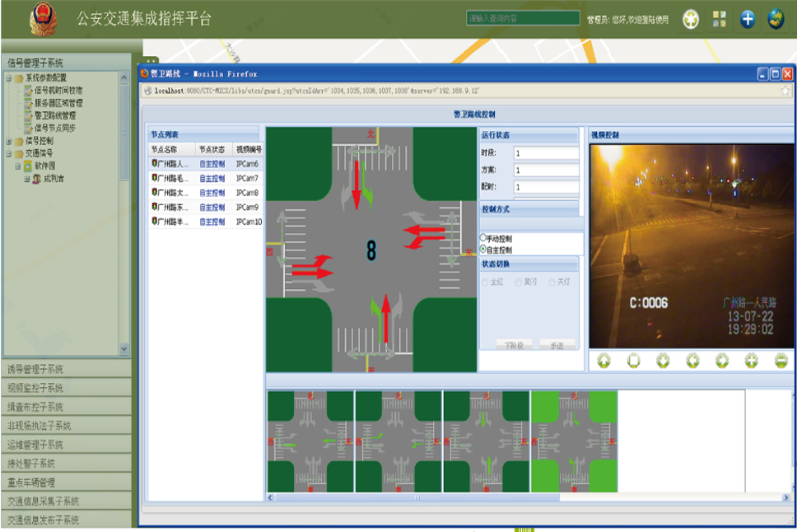Expand the 信号控制 tree folder

coord(8,141)
